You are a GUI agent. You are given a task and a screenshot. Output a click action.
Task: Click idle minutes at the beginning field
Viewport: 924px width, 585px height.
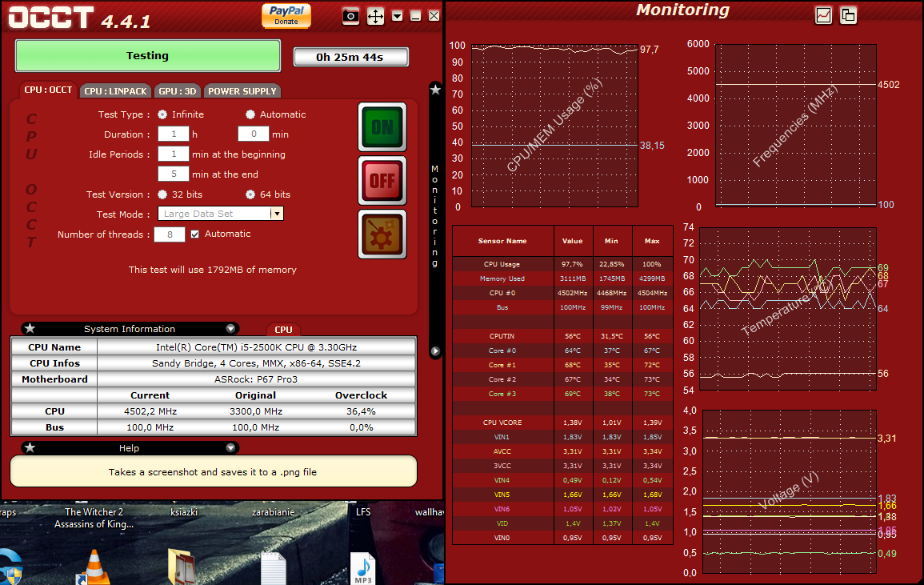pyautogui.click(x=174, y=154)
